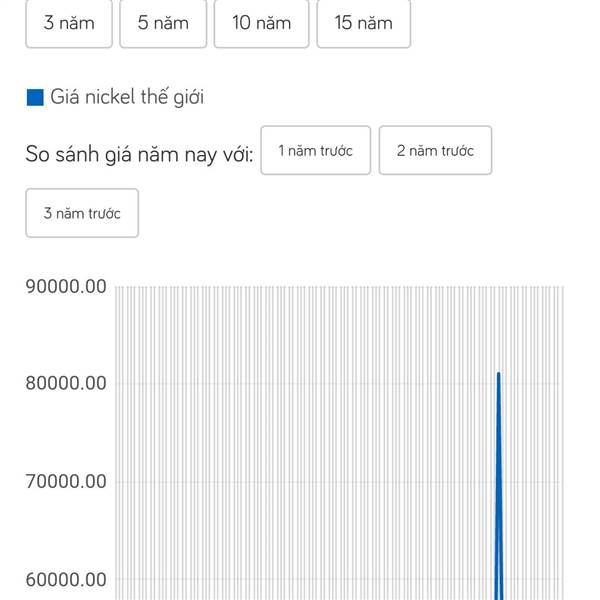Compare with 3 năm trước

pos(82,213)
